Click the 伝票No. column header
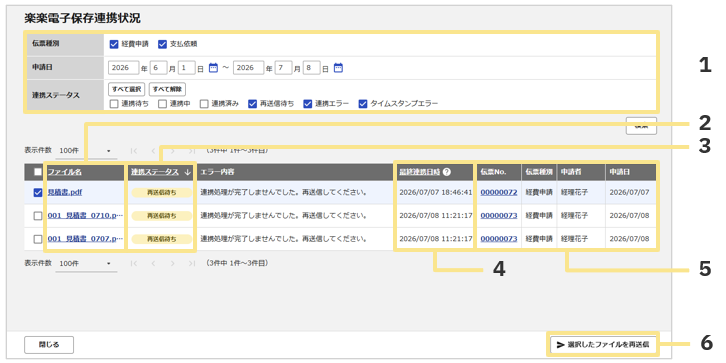 493,172
